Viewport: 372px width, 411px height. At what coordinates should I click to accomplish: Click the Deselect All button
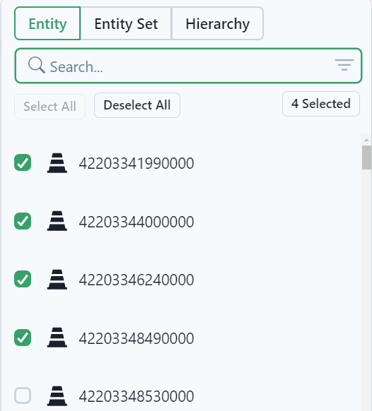[x=137, y=105]
